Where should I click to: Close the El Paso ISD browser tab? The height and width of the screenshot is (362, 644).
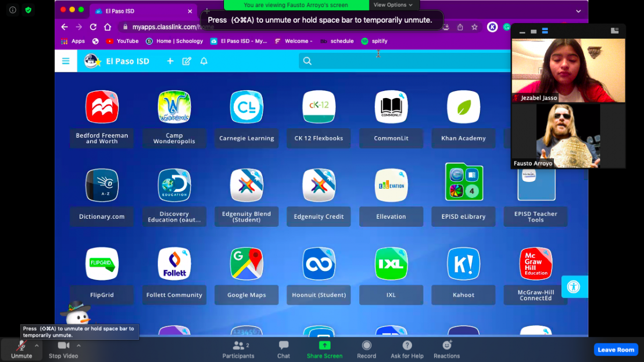point(190,11)
